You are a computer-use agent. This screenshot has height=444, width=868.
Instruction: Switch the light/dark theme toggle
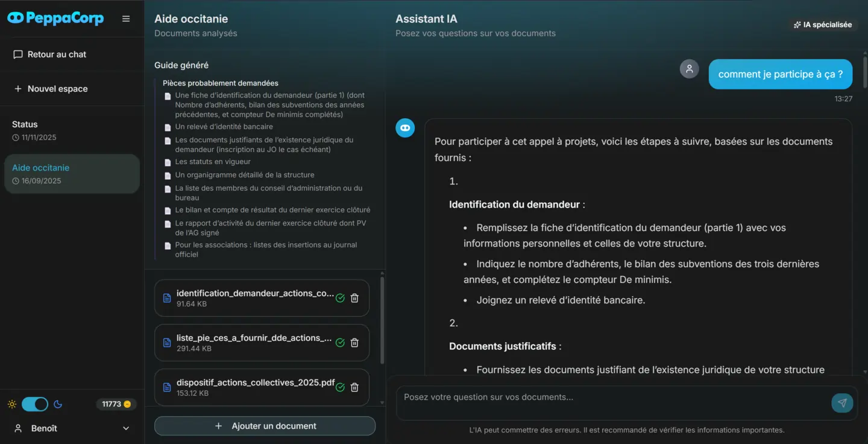(x=35, y=404)
